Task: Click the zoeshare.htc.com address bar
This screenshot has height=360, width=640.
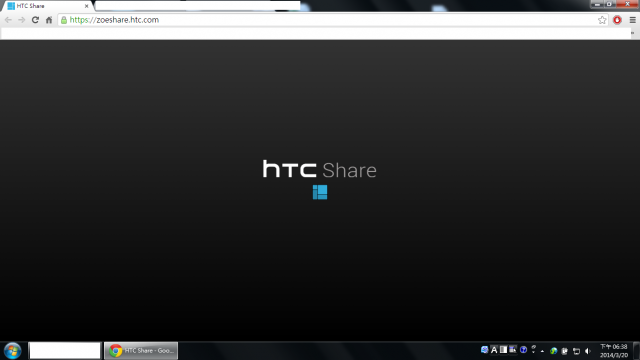Action: (x=333, y=20)
